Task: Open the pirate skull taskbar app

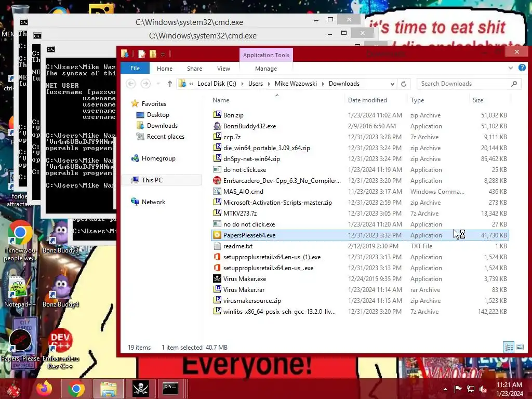Action: point(140,389)
